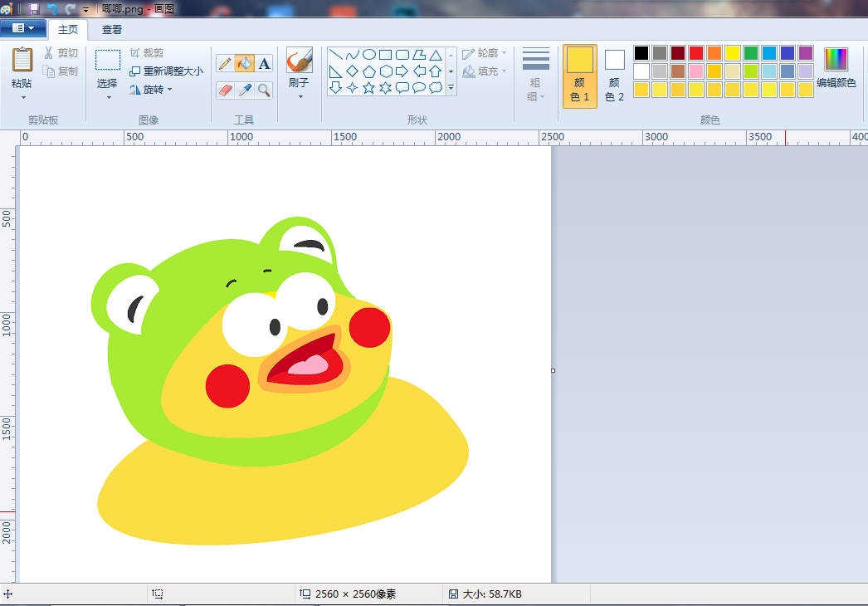Image resolution: width=868 pixels, height=606 pixels.
Task: Select the Text tool
Action: point(264,64)
